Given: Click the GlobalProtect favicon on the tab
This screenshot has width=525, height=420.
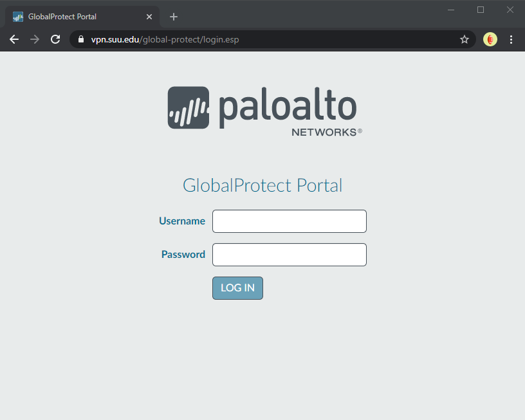Looking at the screenshot, I should point(17,16).
